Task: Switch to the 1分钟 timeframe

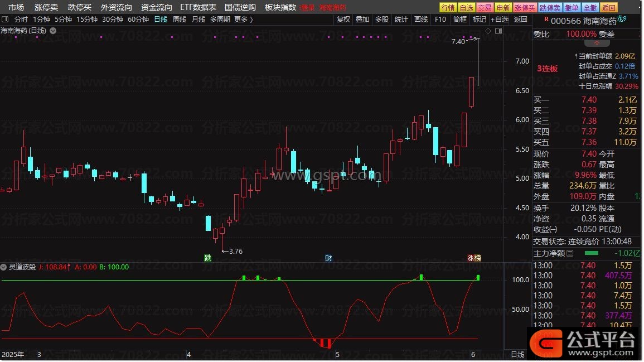Action: click(x=41, y=20)
